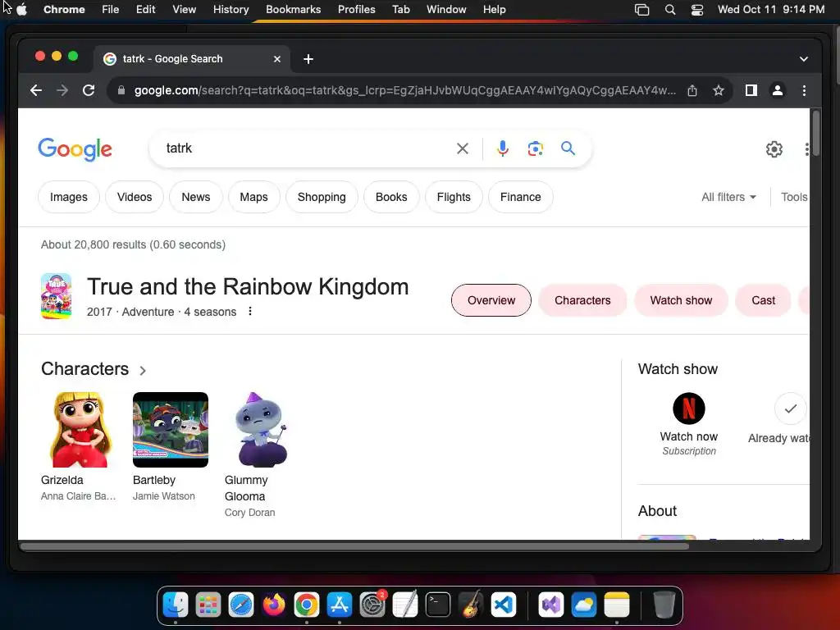Click the Google logo
840x630 pixels.
(75, 149)
